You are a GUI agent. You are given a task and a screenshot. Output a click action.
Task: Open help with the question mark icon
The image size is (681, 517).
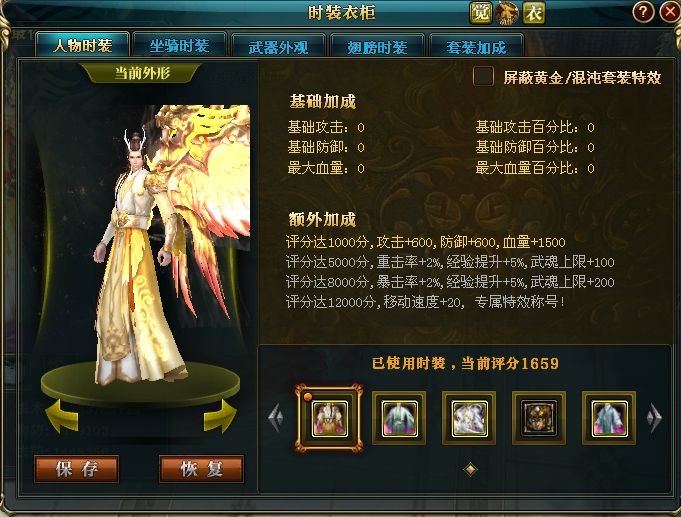tap(643, 11)
